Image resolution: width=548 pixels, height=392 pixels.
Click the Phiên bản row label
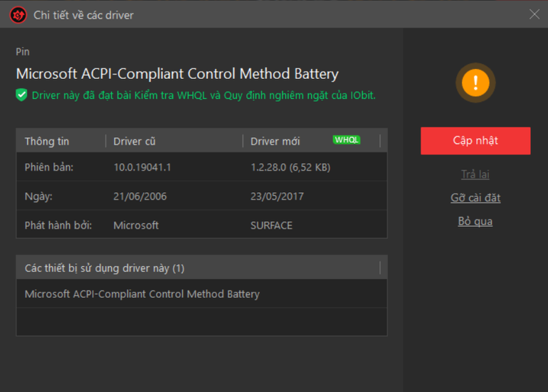[49, 167]
